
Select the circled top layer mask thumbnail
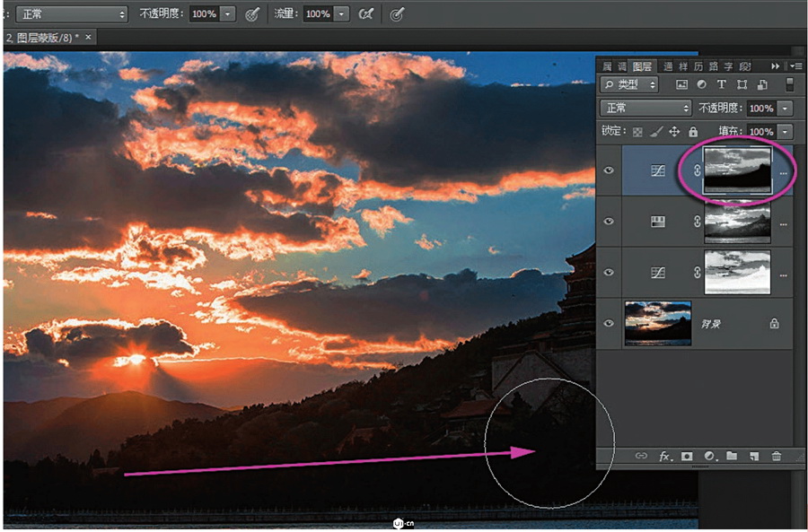tap(737, 170)
